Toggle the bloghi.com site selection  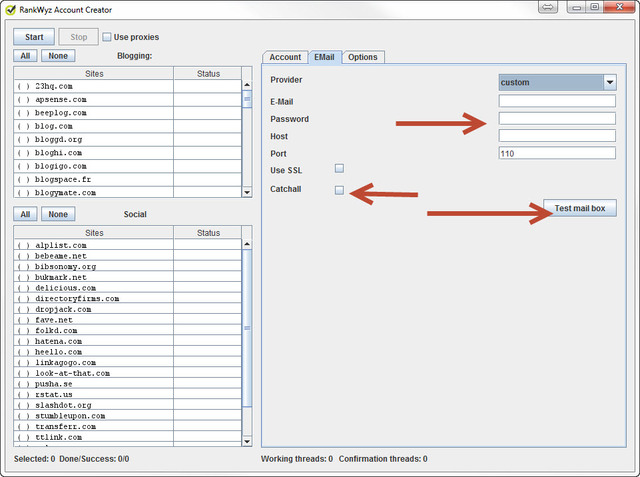pos(24,153)
